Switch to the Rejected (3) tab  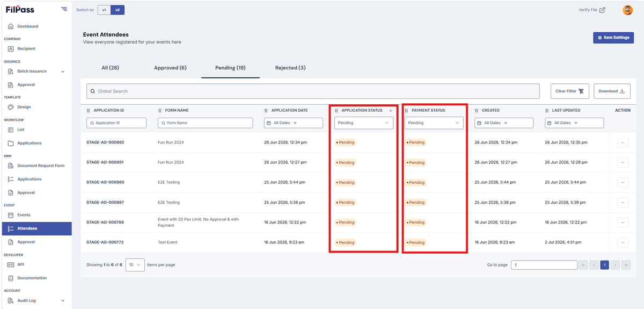tap(290, 68)
